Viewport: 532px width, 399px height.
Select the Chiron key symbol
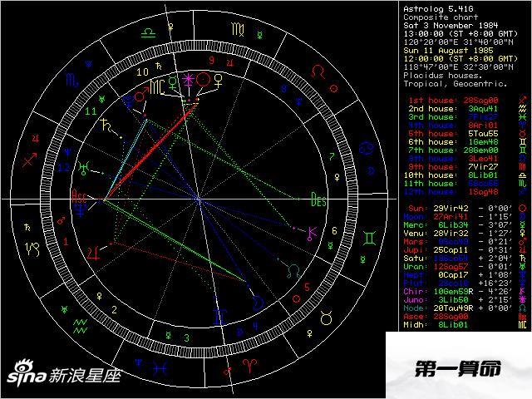312,233
